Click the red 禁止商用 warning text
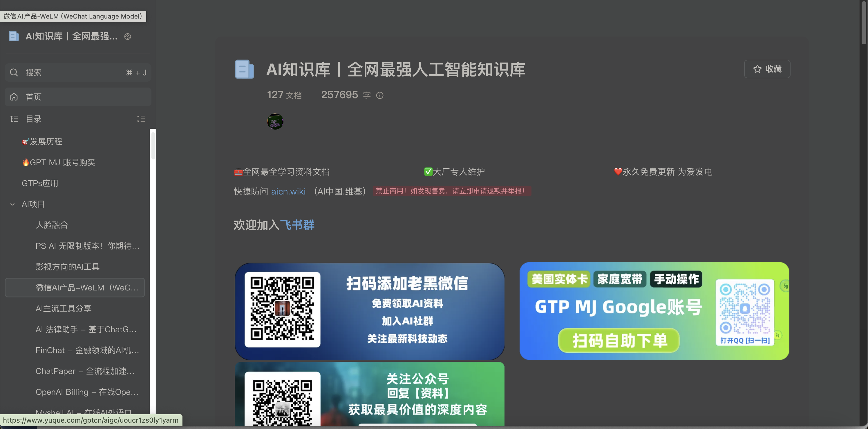The image size is (868, 429). click(x=452, y=191)
